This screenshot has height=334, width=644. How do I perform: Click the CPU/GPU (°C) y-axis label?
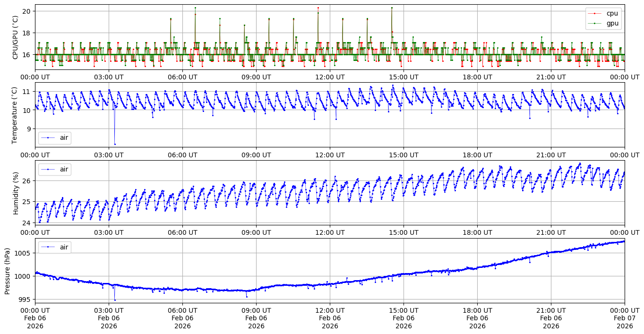15,37
